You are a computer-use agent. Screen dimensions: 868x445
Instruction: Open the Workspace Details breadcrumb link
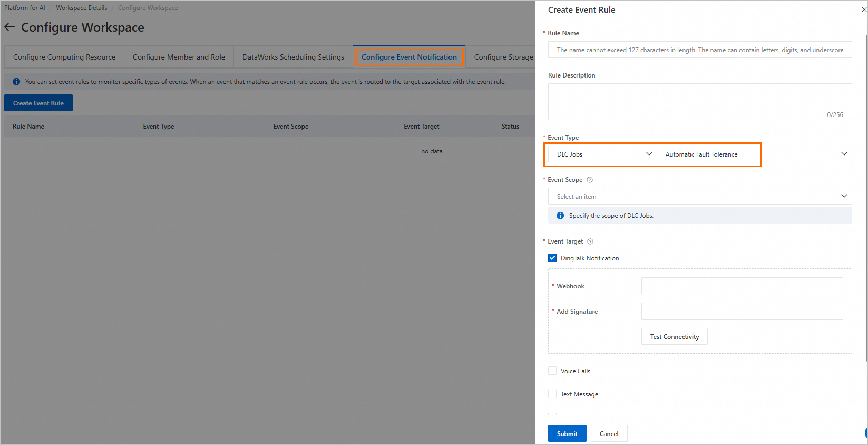[x=82, y=8]
